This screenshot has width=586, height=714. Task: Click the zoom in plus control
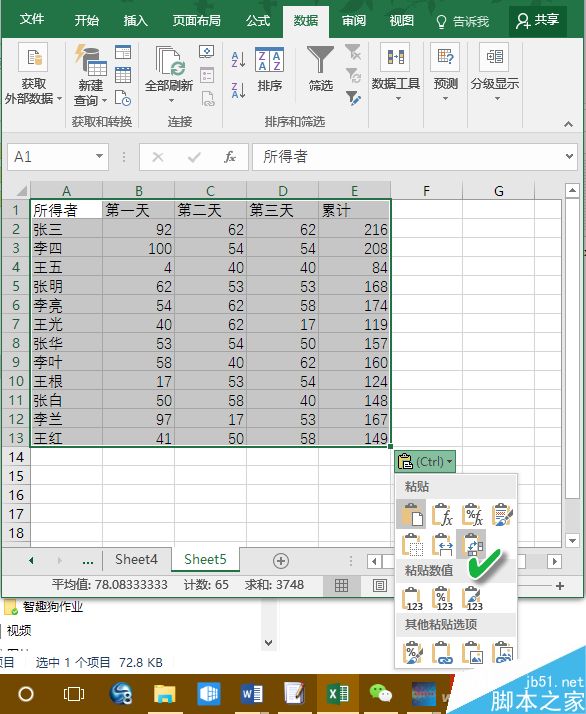coord(560,586)
